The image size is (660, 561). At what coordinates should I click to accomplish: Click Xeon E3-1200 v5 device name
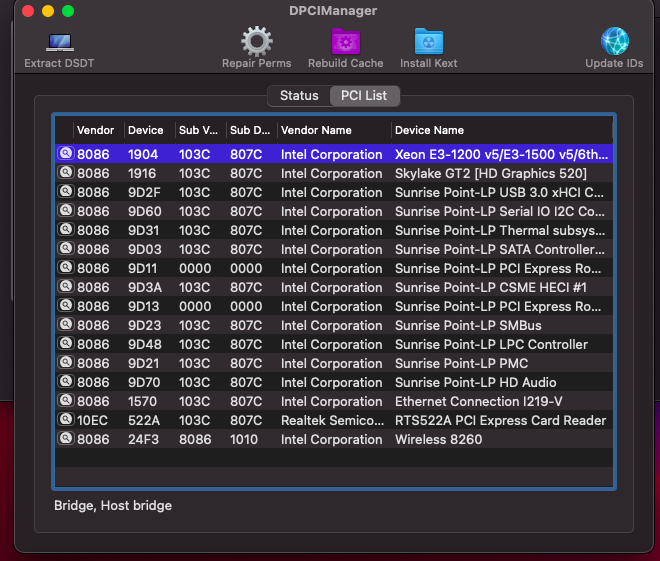coord(501,154)
